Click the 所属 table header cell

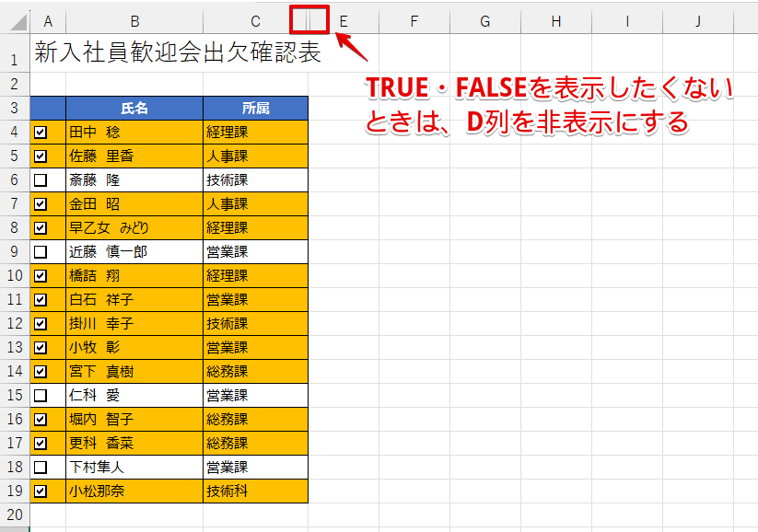(255, 108)
